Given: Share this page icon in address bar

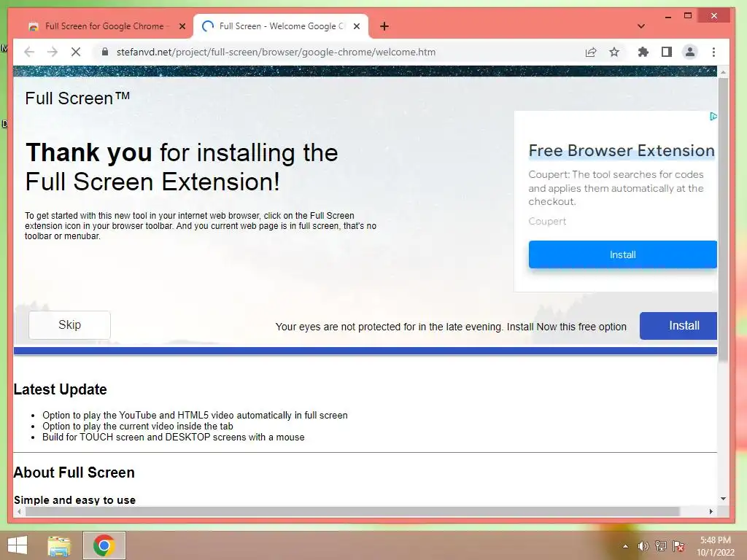Looking at the screenshot, I should tap(591, 52).
